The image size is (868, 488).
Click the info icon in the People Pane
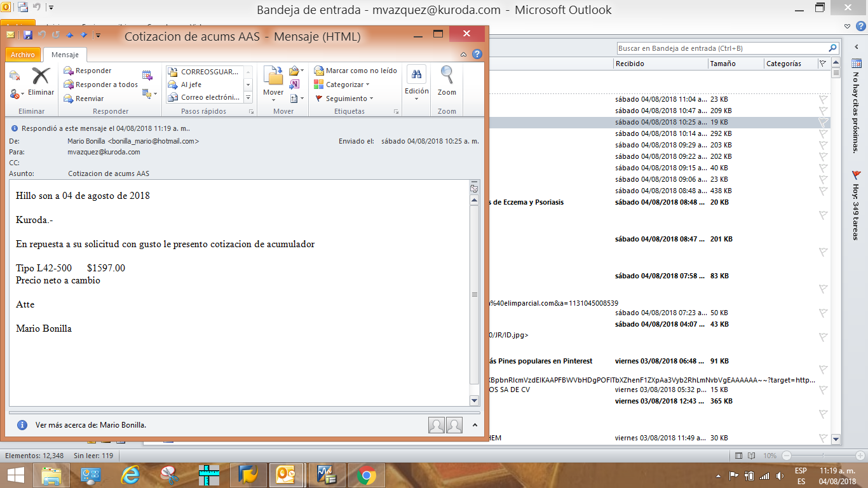click(x=22, y=425)
